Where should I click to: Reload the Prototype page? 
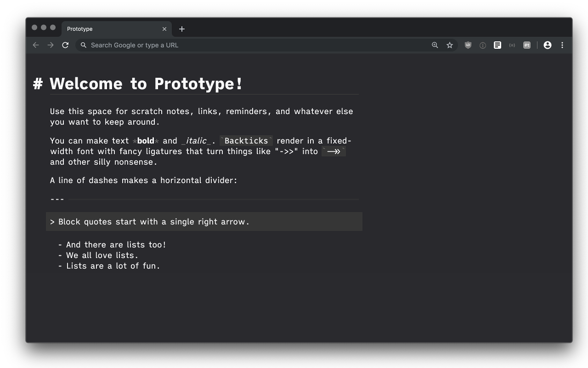(x=65, y=45)
